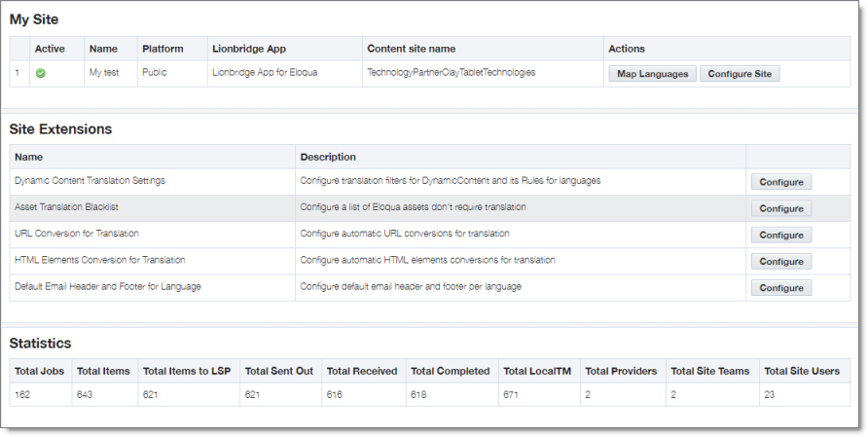Configure Default Email Header and Footer
868x437 pixels.
click(x=781, y=288)
